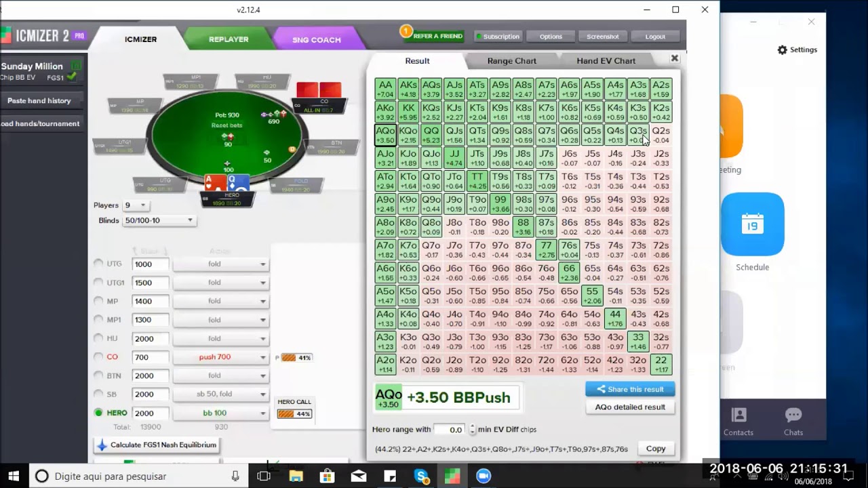Open Contacts in the Zoom window
Screen dimensions: 868x488
click(x=738, y=421)
